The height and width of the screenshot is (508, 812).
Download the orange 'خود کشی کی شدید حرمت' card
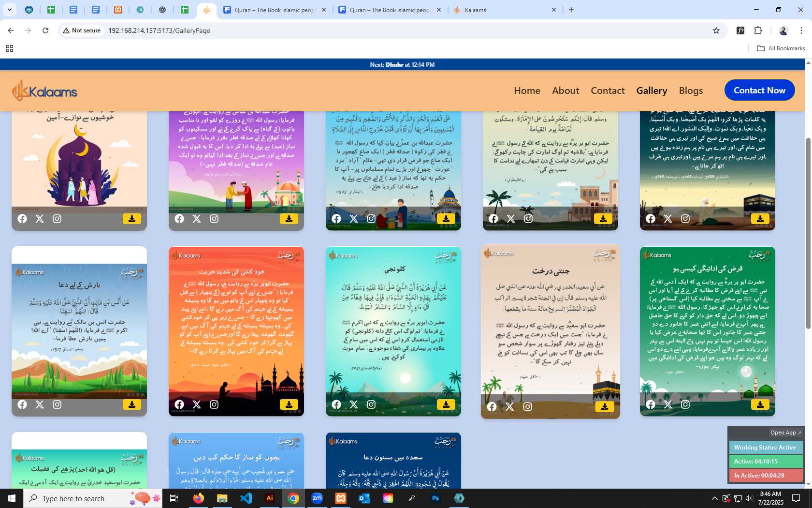[x=289, y=404]
